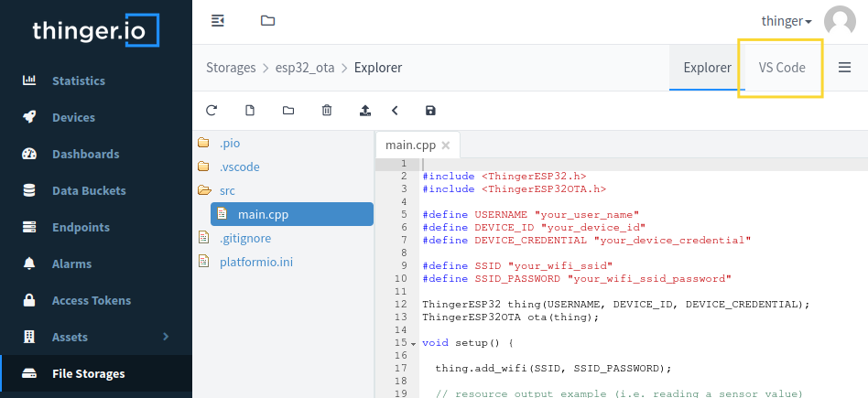Create a new file
Viewport: 868px width, 398px height.
click(x=250, y=110)
